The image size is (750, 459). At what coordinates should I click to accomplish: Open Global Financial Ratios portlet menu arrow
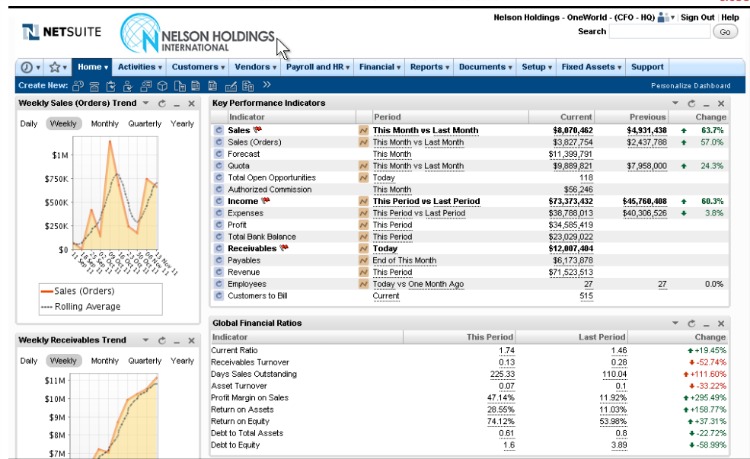tap(675, 323)
